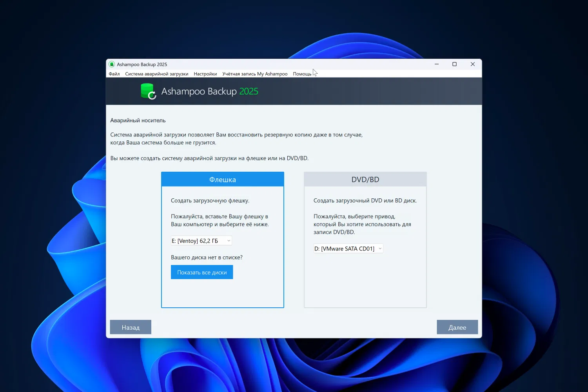Open the Система аварийной загрузки menu
588x392 pixels.
pos(157,74)
